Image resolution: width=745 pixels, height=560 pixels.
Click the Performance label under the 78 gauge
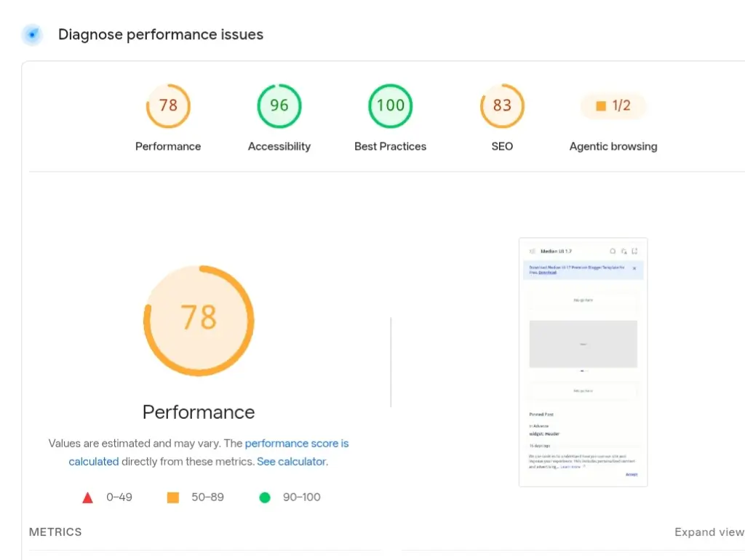coord(168,146)
